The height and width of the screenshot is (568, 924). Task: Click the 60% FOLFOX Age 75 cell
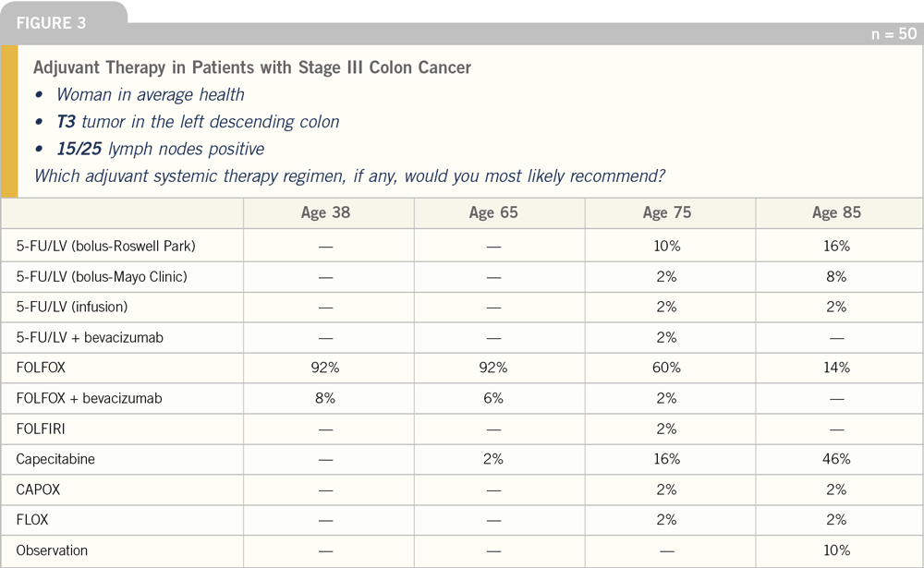click(x=666, y=368)
